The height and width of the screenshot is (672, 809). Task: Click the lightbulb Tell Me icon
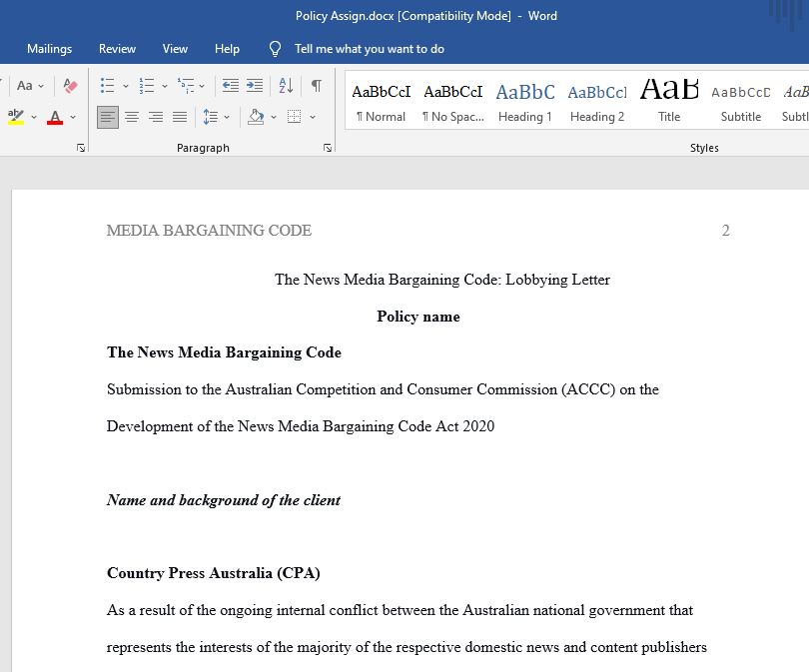click(x=275, y=49)
